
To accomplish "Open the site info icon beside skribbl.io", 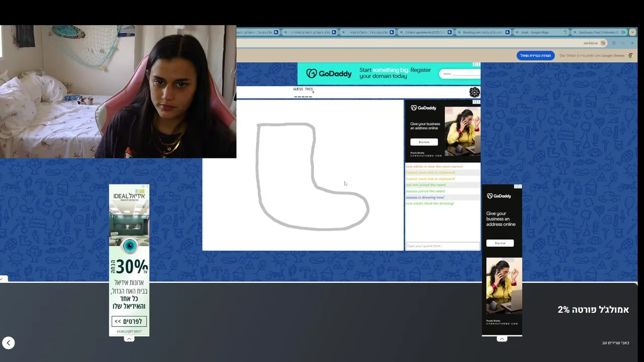I will pyautogui.click(x=603, y=43).
